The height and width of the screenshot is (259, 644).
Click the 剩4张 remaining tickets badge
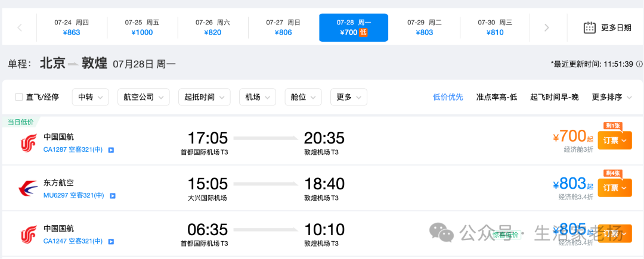click(613, 173)
